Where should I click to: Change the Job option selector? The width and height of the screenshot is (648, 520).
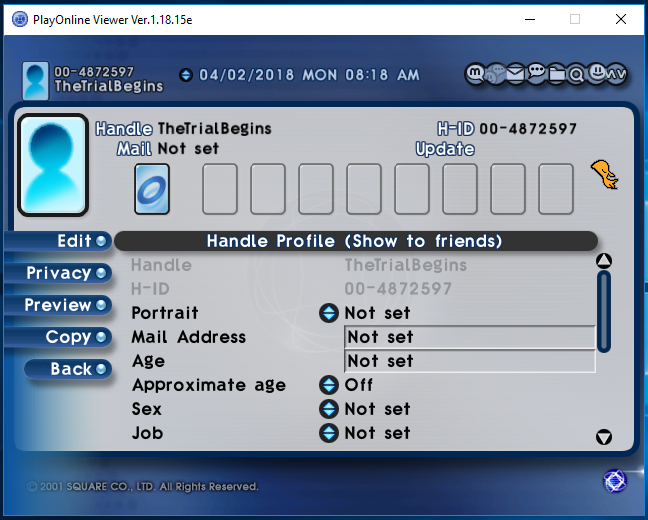coord(329,433)
